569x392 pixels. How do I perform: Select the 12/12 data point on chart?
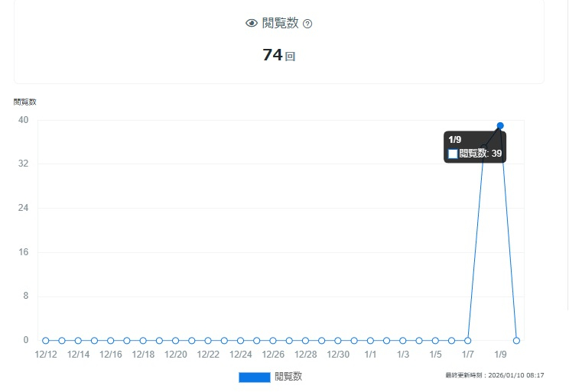coord(46,341)
